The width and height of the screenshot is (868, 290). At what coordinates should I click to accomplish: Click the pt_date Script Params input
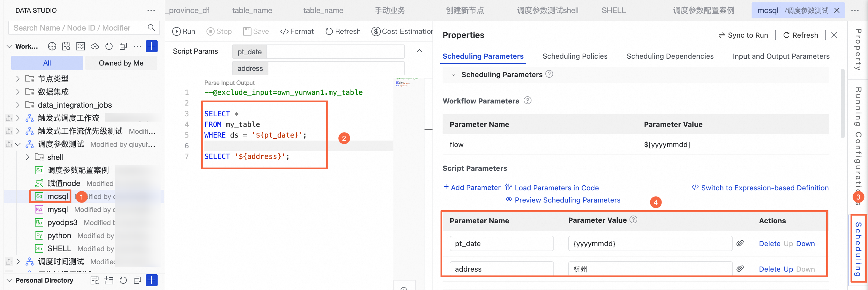point(335,52)
